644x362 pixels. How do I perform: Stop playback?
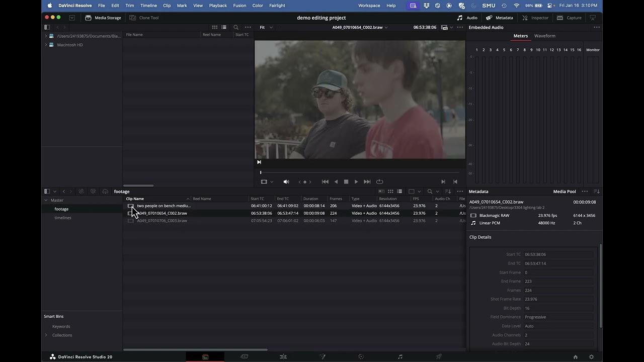pos(346,182)
